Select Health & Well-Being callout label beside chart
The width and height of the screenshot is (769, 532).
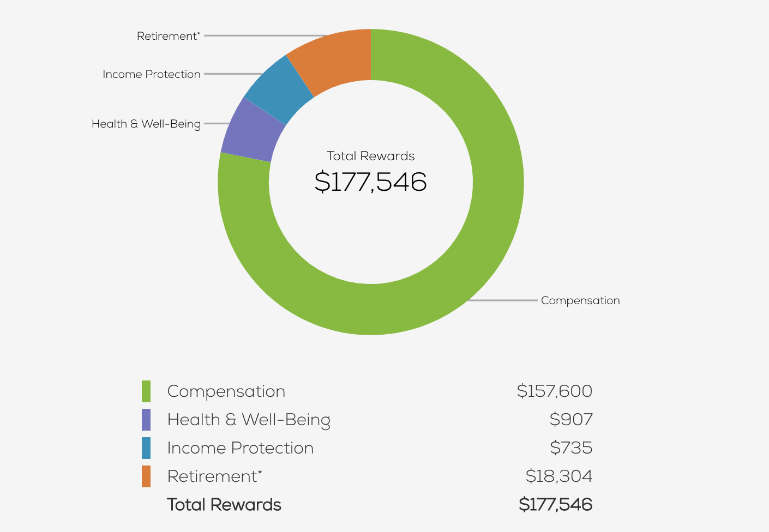[x=146, y=124]
